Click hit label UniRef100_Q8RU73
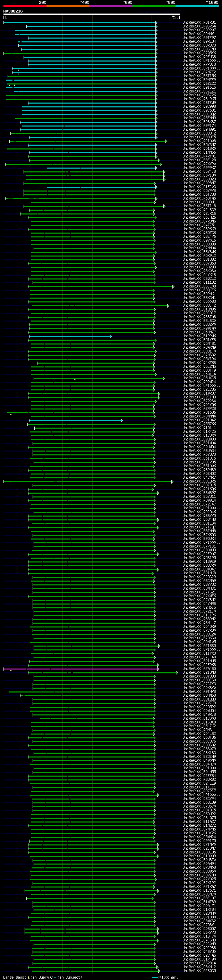This screenshot has width=222, height=980. tap(199, 45)
